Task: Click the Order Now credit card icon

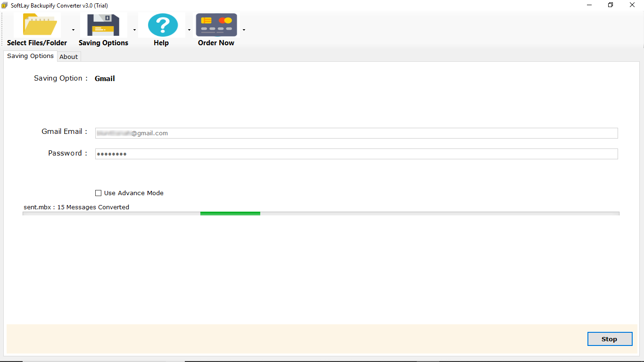Action: [216, 25]
